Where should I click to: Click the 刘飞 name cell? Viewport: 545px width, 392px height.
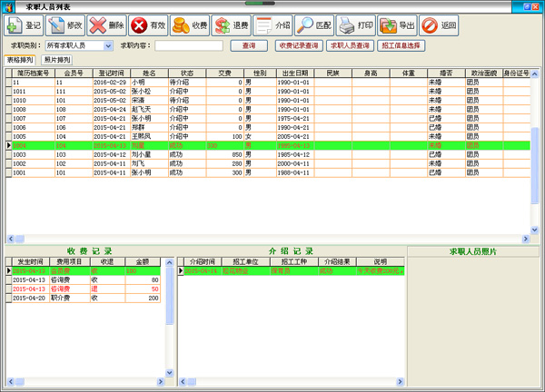coord(150,163)
